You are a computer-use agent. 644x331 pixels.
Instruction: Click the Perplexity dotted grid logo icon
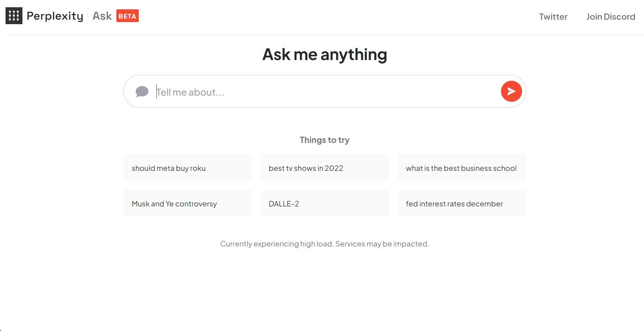pyautogui.click(x=14, y=16)
